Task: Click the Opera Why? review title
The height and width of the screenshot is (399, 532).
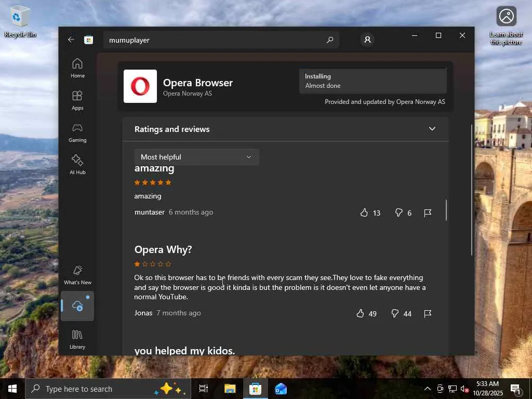Action: coord(163,249)
